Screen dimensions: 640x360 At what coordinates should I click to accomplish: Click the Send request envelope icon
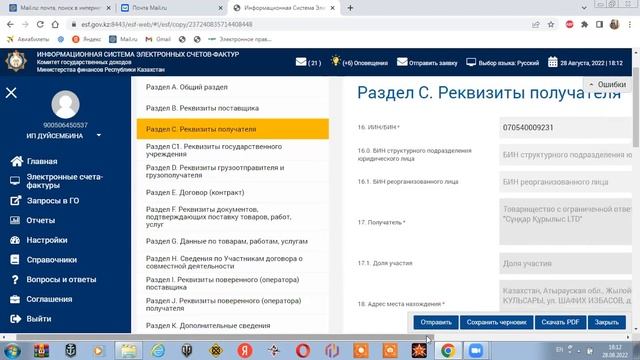[402, 62]
